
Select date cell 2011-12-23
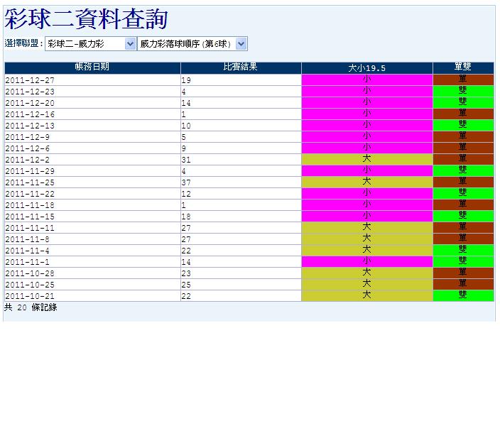[x=92, y=92]
